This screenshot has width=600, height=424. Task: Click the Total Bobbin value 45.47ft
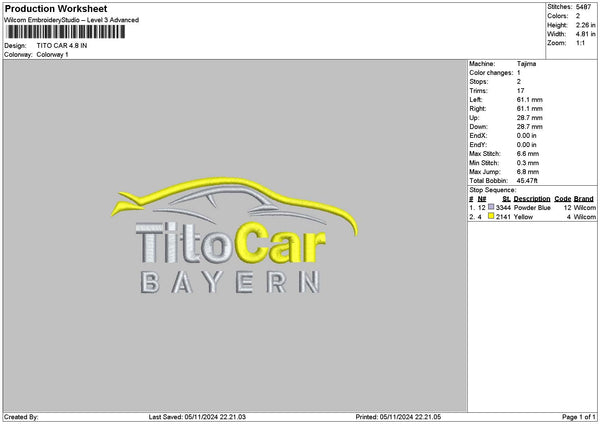coord(527,181)
